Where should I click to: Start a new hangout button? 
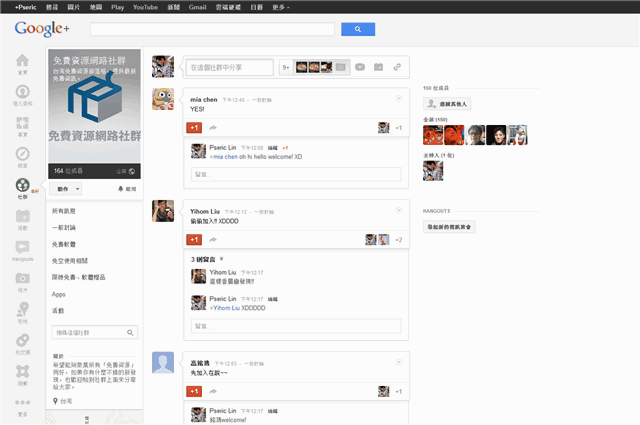pyautogui.click(x=449, y=227)
